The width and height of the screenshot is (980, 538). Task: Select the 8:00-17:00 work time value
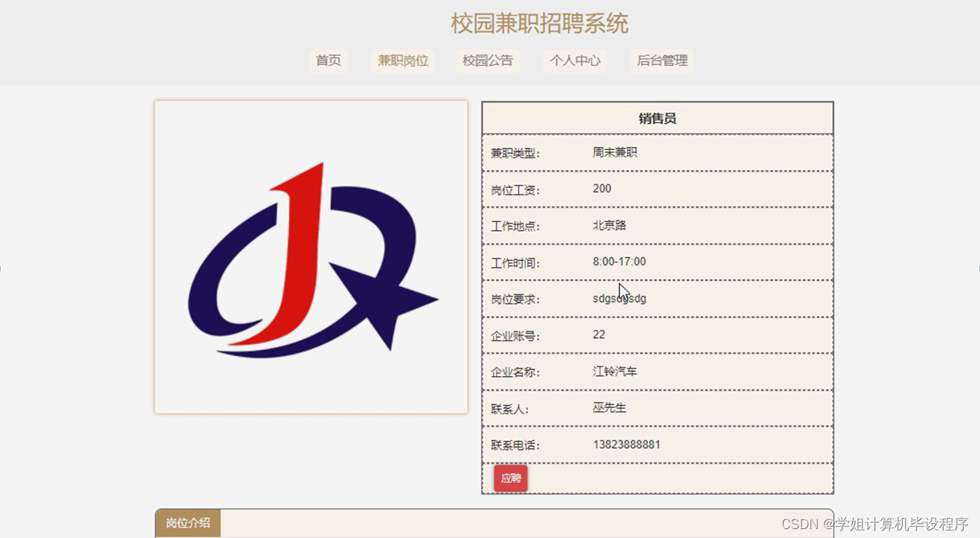coord(619,262)
